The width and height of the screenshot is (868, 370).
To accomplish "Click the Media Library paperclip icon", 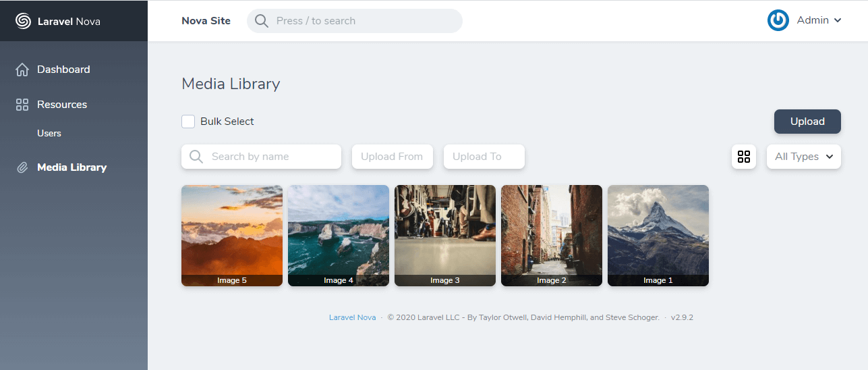I will (22, 167).
